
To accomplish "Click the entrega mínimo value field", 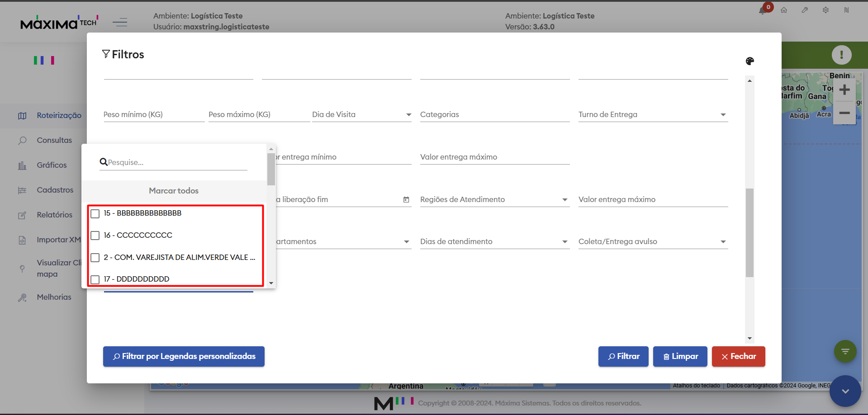I will coord(344,157).
